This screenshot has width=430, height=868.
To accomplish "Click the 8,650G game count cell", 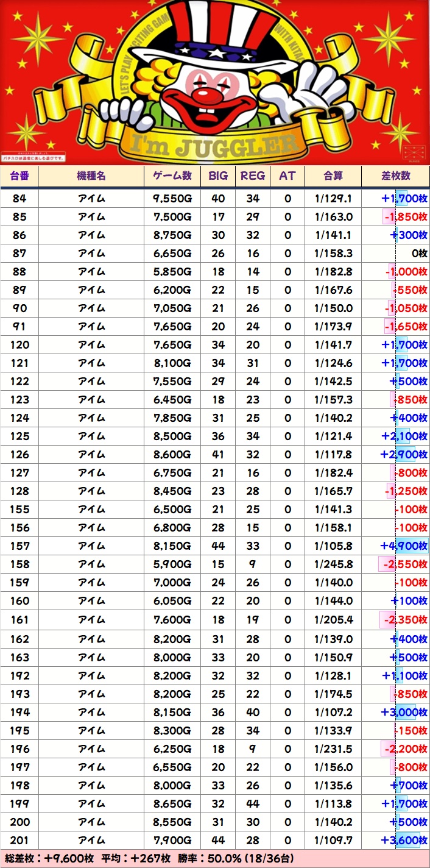I will (x=172, y=803).
